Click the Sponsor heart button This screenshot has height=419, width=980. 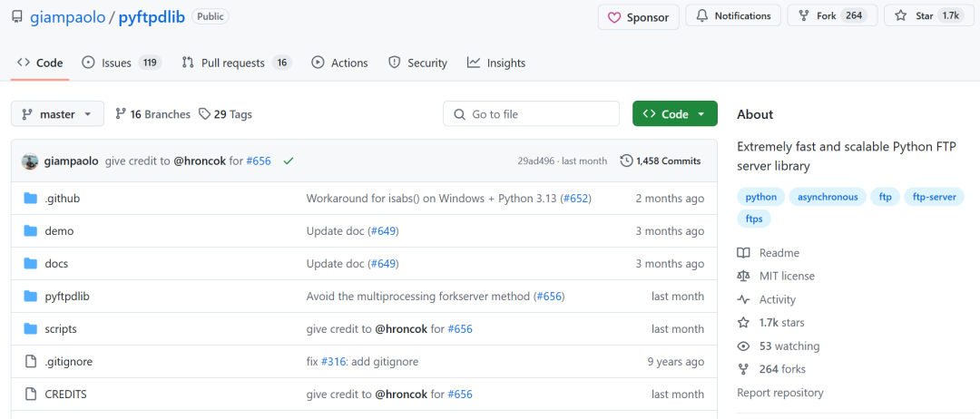(638, 16)
